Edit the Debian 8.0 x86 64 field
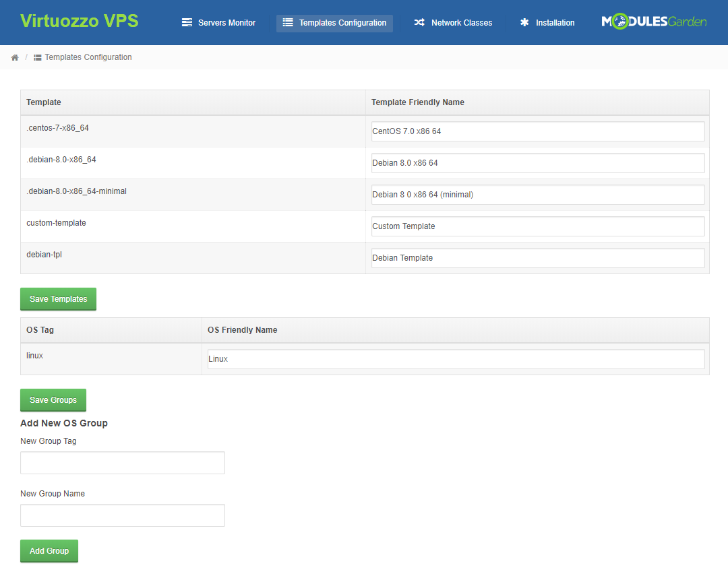 point(538,163)
